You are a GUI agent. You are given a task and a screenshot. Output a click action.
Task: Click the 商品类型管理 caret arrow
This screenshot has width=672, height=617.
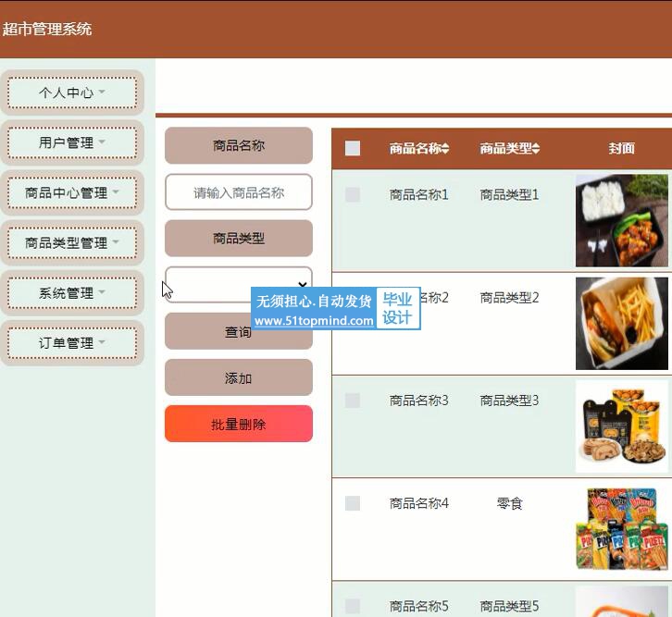pyautogui.click(x=116, y=241)
